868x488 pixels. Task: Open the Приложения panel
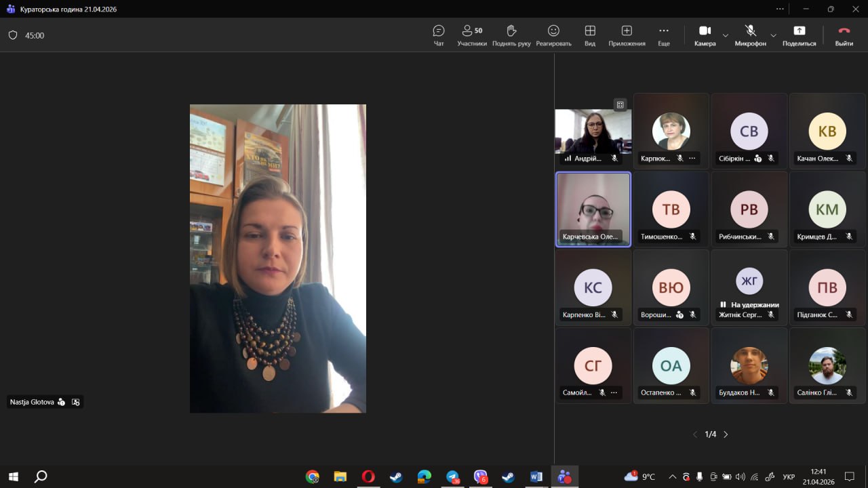point(627,35)
